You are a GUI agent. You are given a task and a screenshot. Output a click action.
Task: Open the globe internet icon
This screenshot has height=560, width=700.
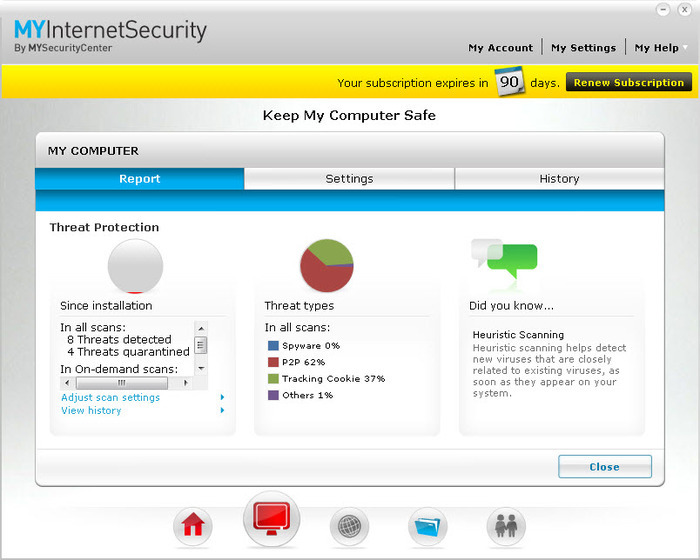point(350,526)
